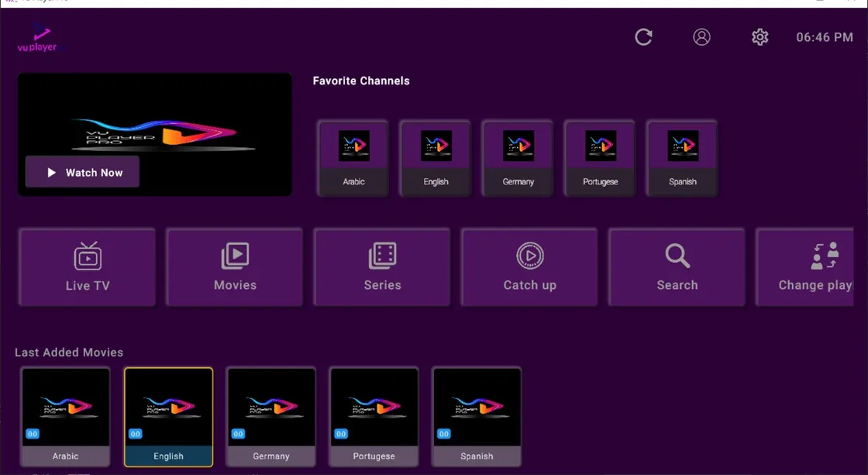This screenshot has width=868, height=475.
Task: Select English favorite channel
Action: 436,158
